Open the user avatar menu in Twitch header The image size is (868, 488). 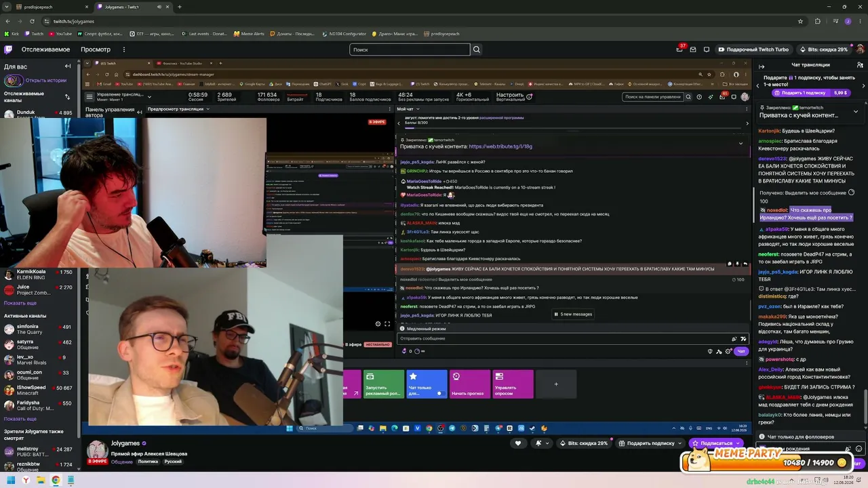click(861, 49)
